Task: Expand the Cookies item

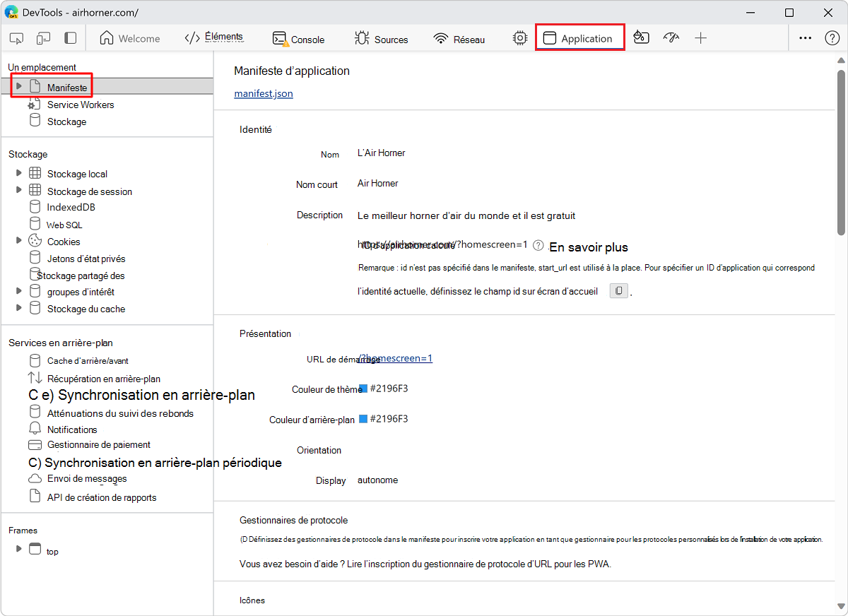Action: pyautogui.click(x=19, y=240)
